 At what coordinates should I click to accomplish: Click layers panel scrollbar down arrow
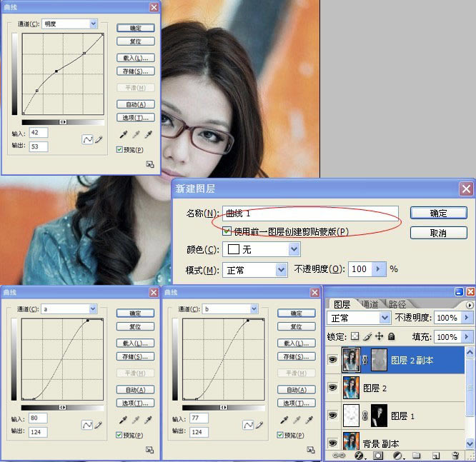tap(470, 443)
